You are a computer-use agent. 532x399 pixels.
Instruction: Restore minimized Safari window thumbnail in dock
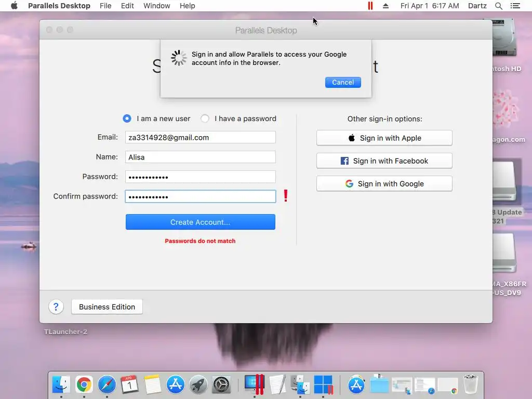point(425,386)
